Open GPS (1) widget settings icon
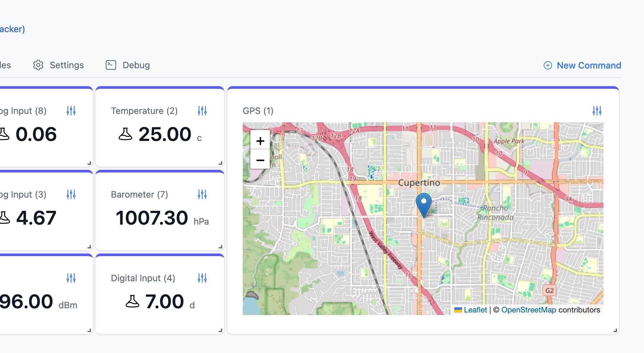The height and width of the screenshot is (353, 644). pos(597,111)
